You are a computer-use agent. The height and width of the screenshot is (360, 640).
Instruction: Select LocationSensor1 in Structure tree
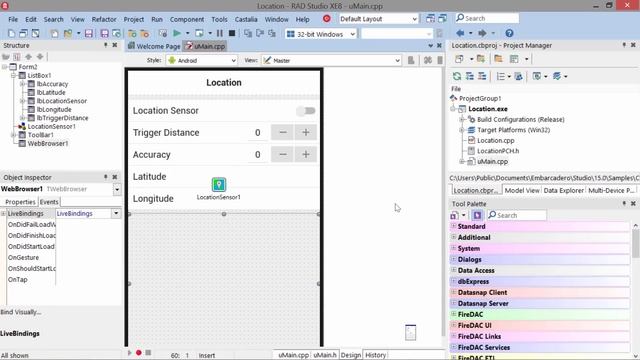coord(51,126)
